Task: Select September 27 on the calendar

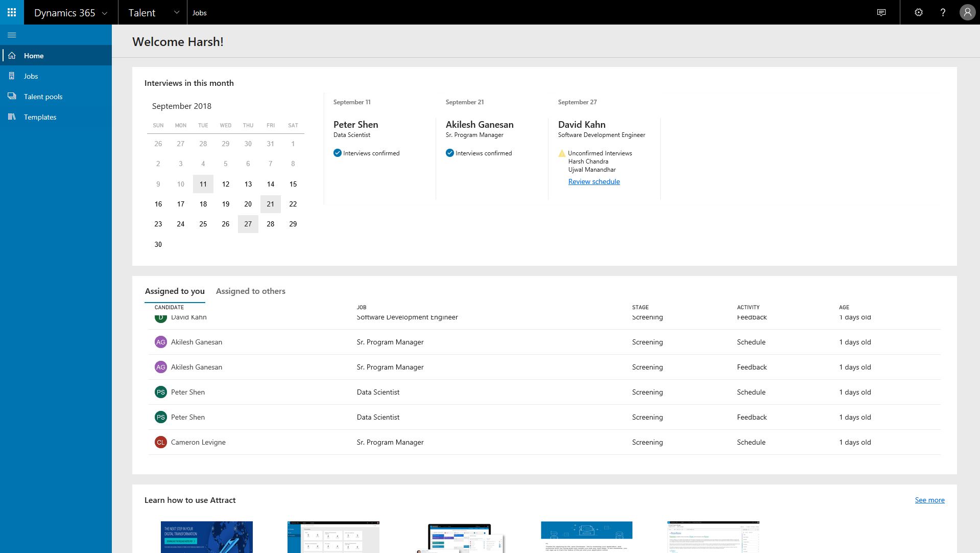Action: [248, 224]
